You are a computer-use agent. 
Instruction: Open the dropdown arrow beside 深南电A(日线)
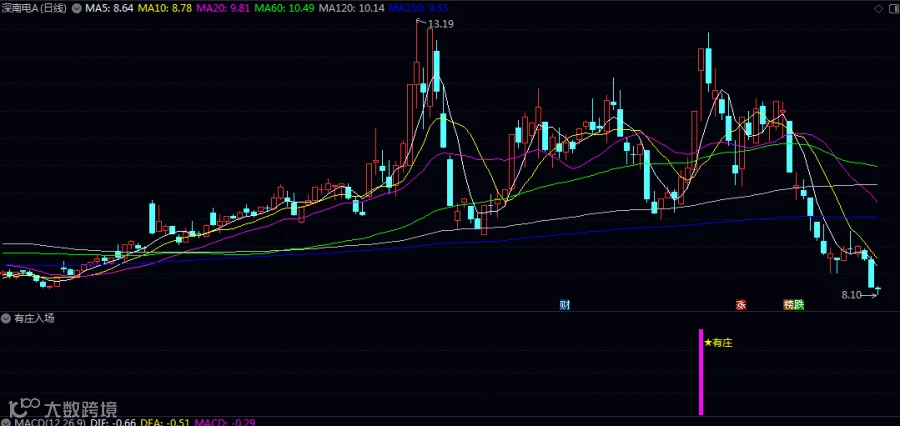pyautogui.click(x=77, y=9)
